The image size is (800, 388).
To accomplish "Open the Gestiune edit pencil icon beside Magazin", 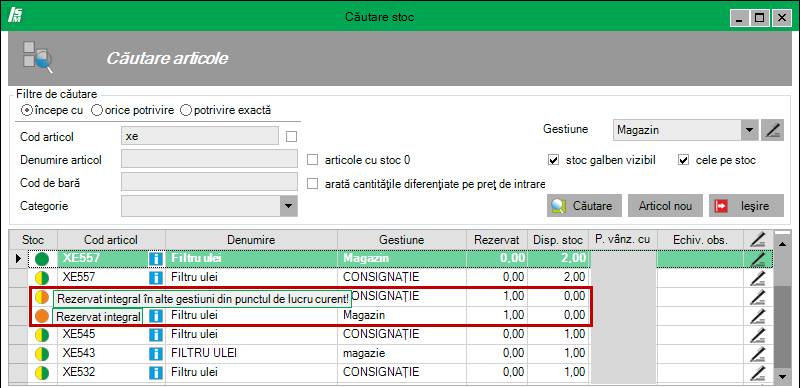I will (x=772, y=130).
